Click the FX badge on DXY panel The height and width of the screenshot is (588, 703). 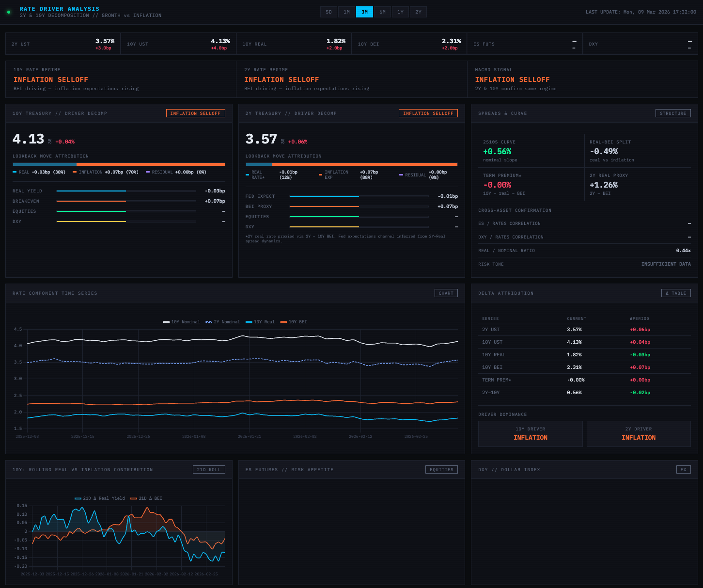click(684, 470)
